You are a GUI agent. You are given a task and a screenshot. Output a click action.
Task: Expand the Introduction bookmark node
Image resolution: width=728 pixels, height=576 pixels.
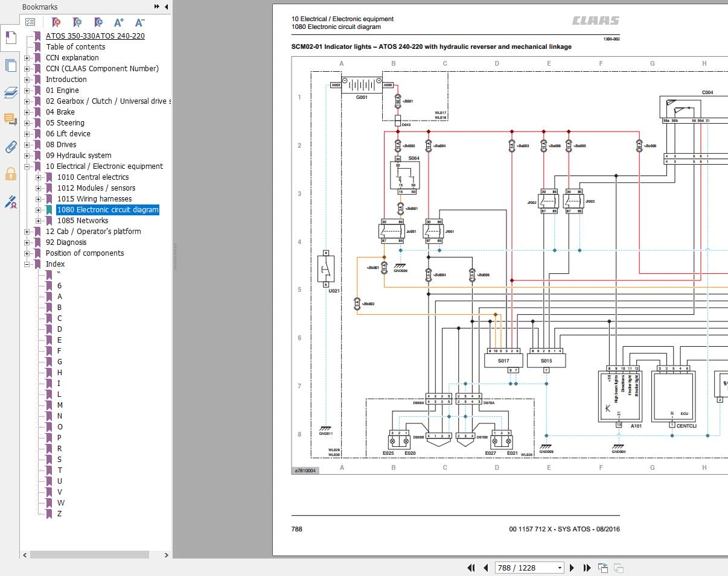coord(27,80)
